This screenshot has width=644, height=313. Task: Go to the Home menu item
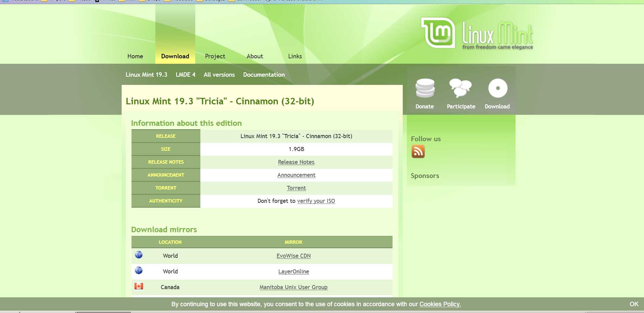click(x=135, y=56)
